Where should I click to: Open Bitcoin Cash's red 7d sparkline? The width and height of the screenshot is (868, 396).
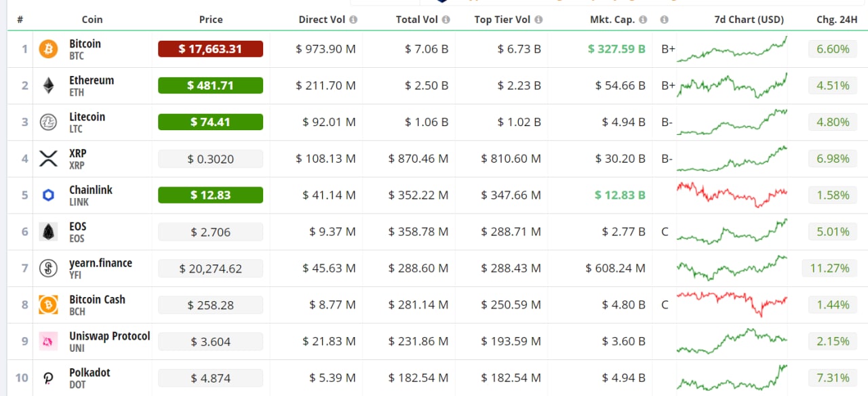tap(732, 304)
